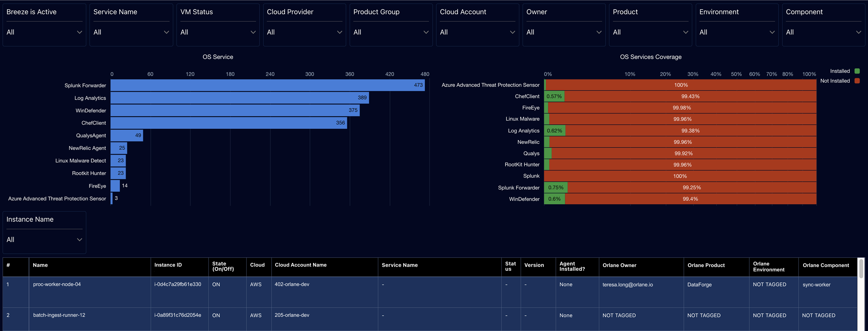
Task: Click the Log Analytics 0.62% installed segment
Action: tap(555, 131)
